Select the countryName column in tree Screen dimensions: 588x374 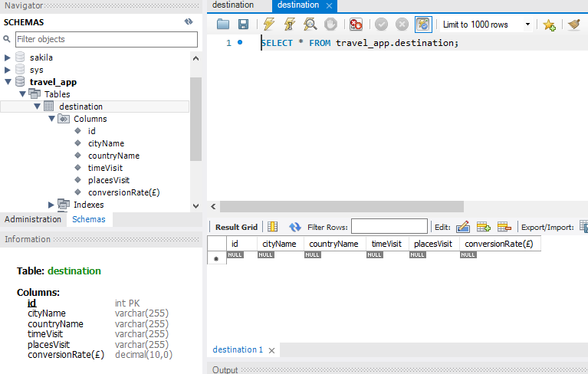tap(113, 156)
